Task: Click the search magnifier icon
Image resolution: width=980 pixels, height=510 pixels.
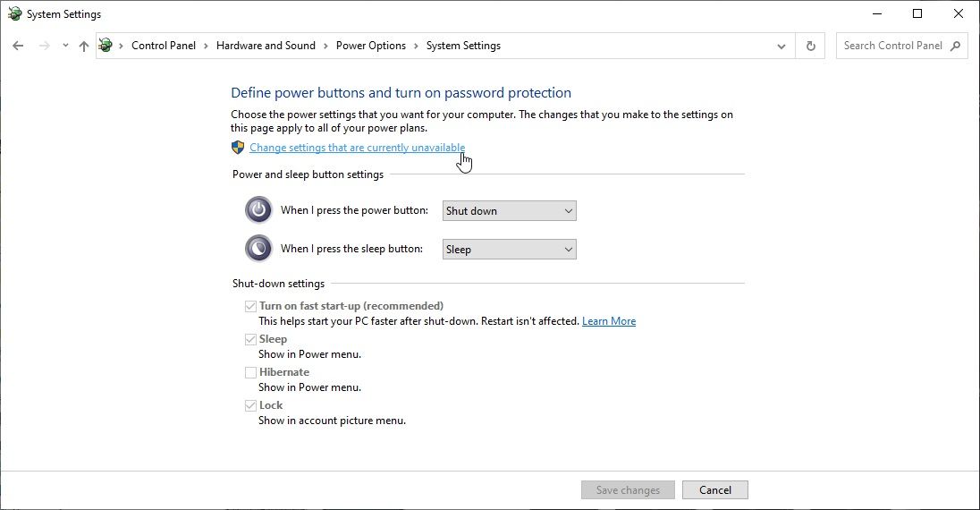Action: point(956,46)
